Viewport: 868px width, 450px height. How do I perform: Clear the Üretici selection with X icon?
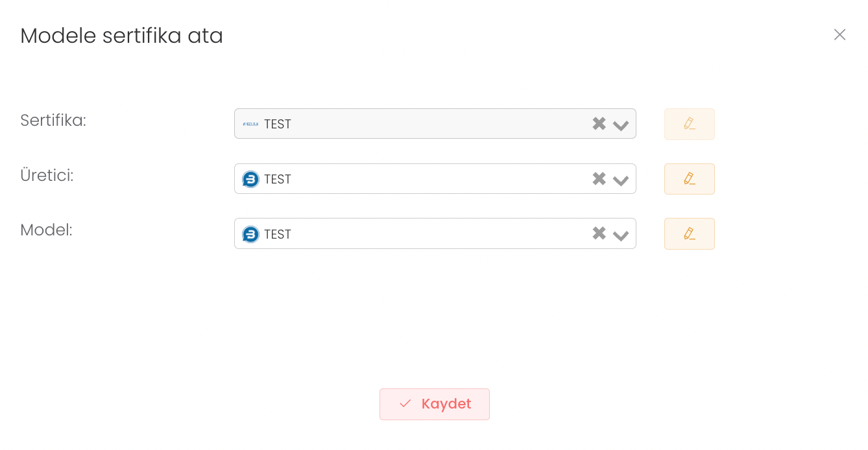(x=599, y=179)
